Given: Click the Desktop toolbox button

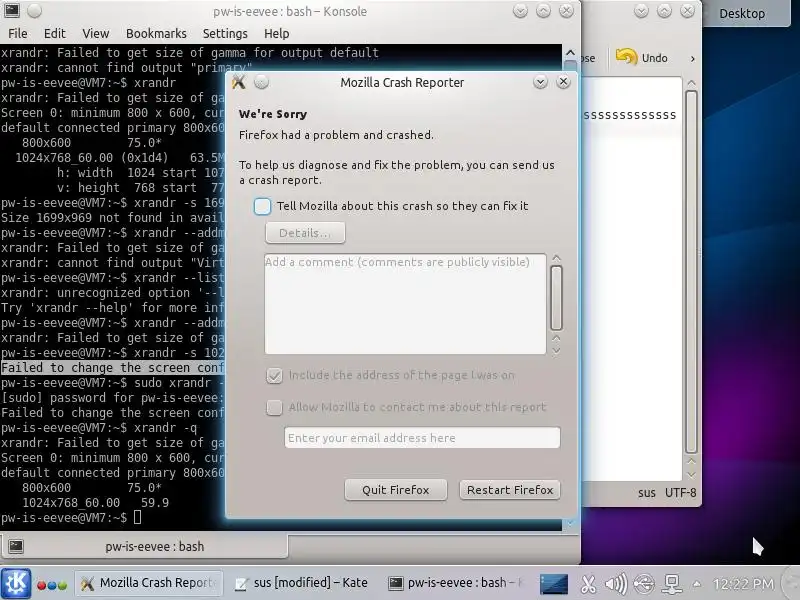Looking at the screenshot, I should pyautogui.click(x=742, y=14).
